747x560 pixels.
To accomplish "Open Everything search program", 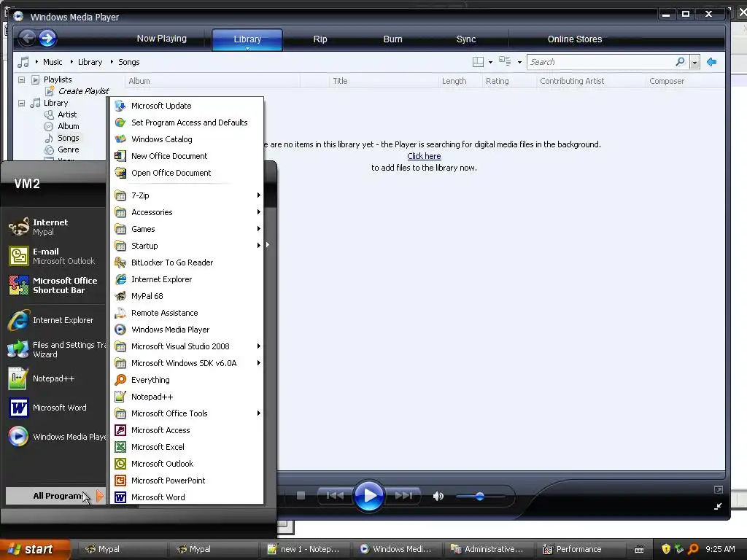I will pyautogui.click(x=187, y=380).
